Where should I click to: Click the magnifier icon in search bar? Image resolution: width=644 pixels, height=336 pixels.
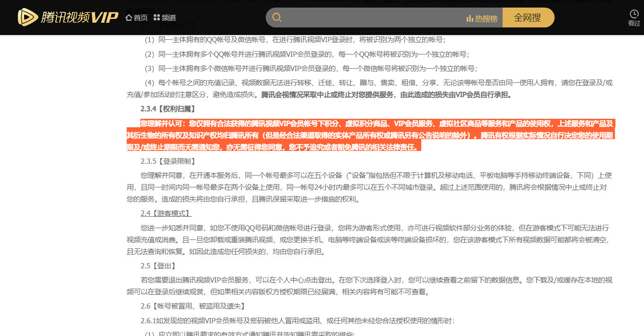click(x=277, y=18)
